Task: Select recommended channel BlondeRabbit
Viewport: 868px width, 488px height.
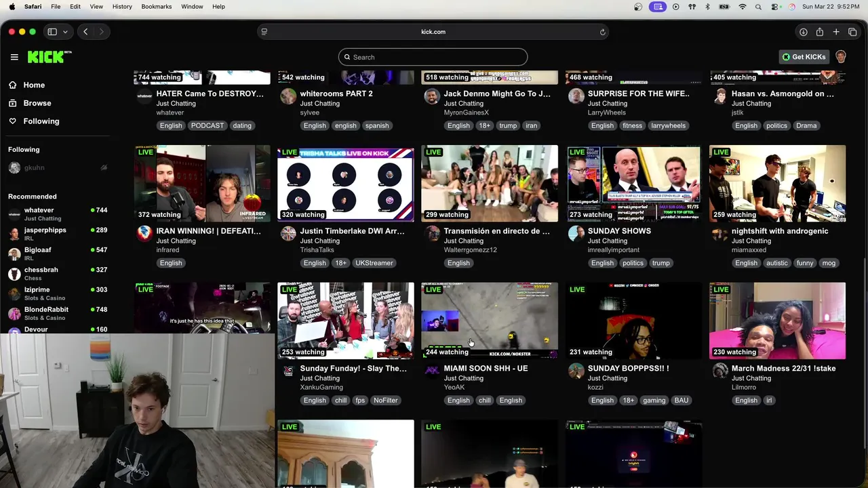Action: pyautogui.click(x=57, y=313)
